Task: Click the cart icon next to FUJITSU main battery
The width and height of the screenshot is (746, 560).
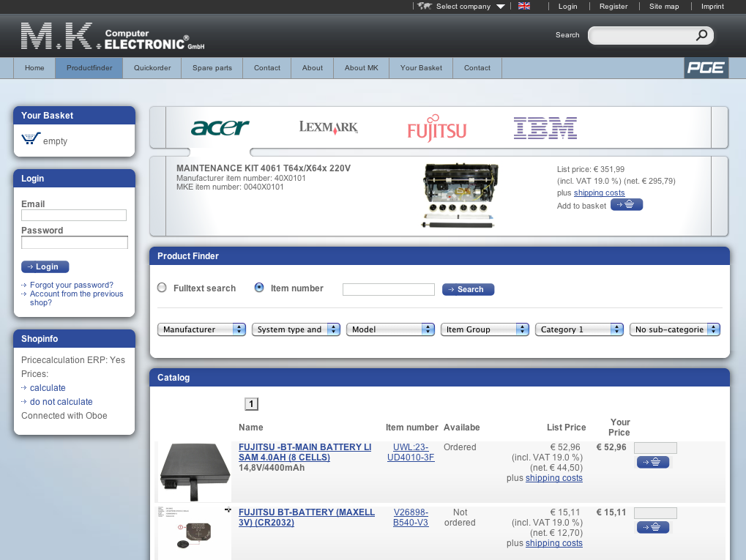Action: point(652,462)
